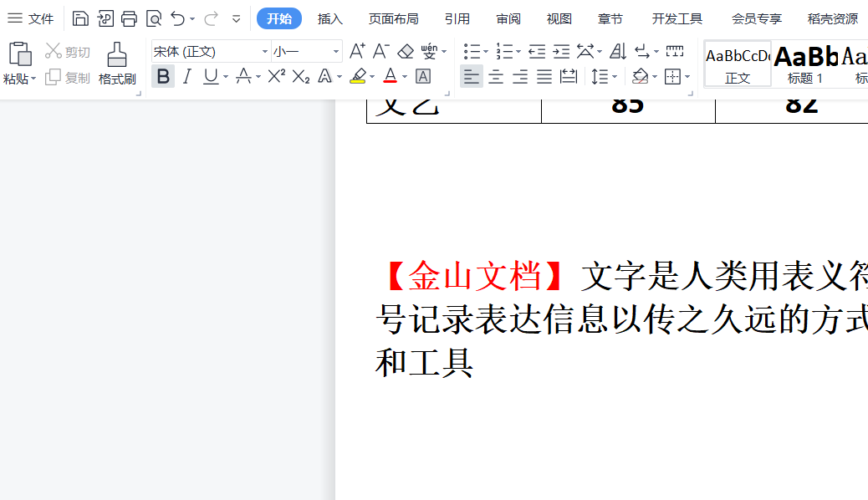The width and height of the screenshot is (868, 500).
Task: Toggle Italic formatting
Action: 187,76
